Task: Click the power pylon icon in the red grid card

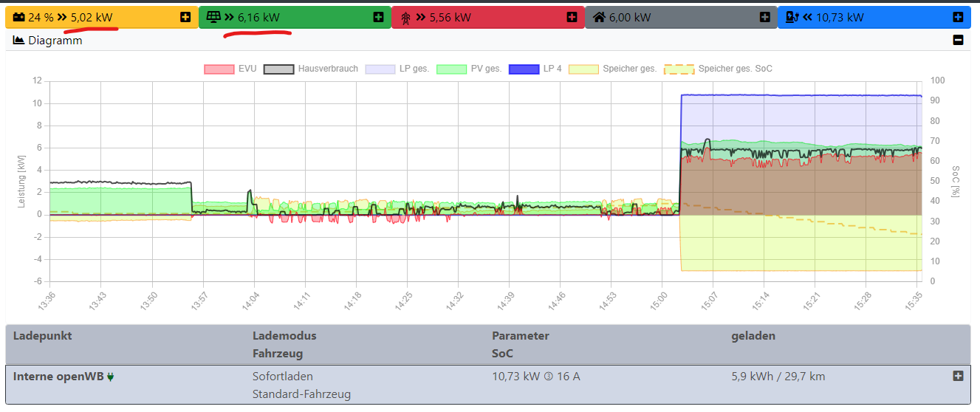Action: click(x=405, y=17)
